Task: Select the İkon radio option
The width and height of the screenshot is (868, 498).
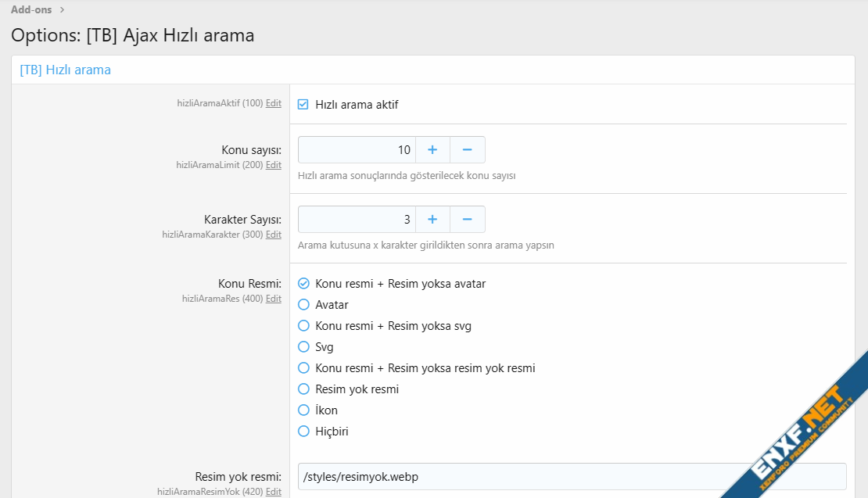Action: pos(303,410)
